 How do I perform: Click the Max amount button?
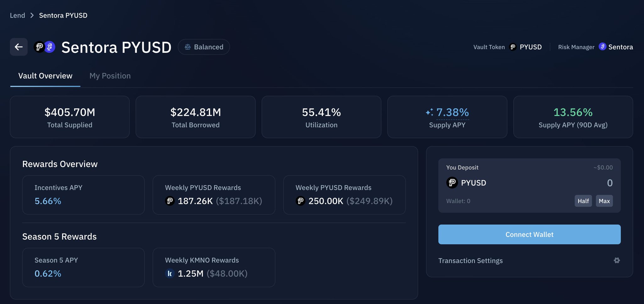(604, 201)
